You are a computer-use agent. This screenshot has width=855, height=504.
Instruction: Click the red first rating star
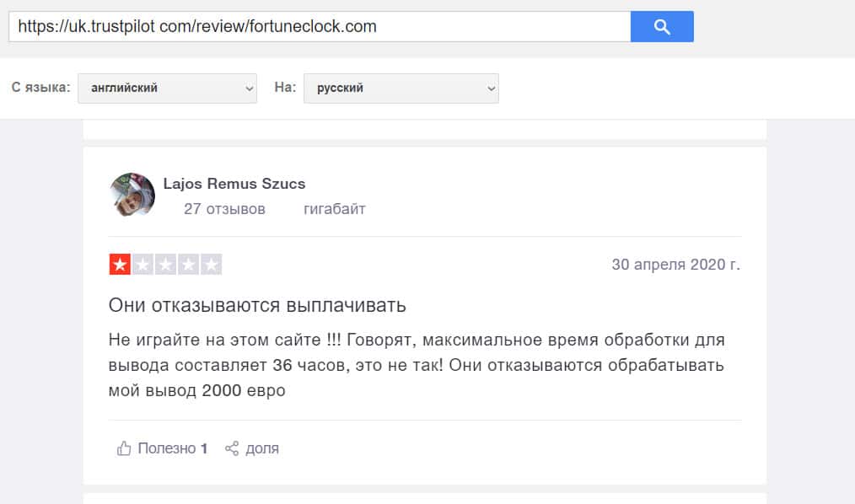point(120,265)
